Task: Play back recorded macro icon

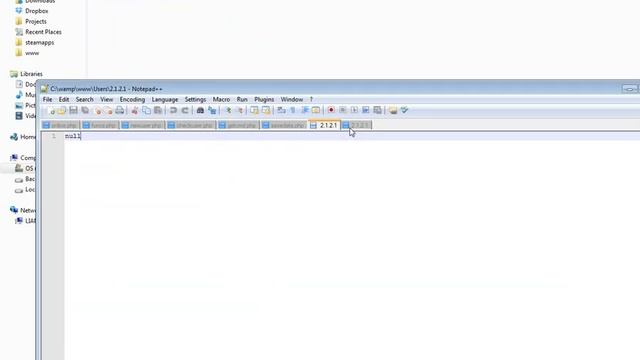Action: 354,110
